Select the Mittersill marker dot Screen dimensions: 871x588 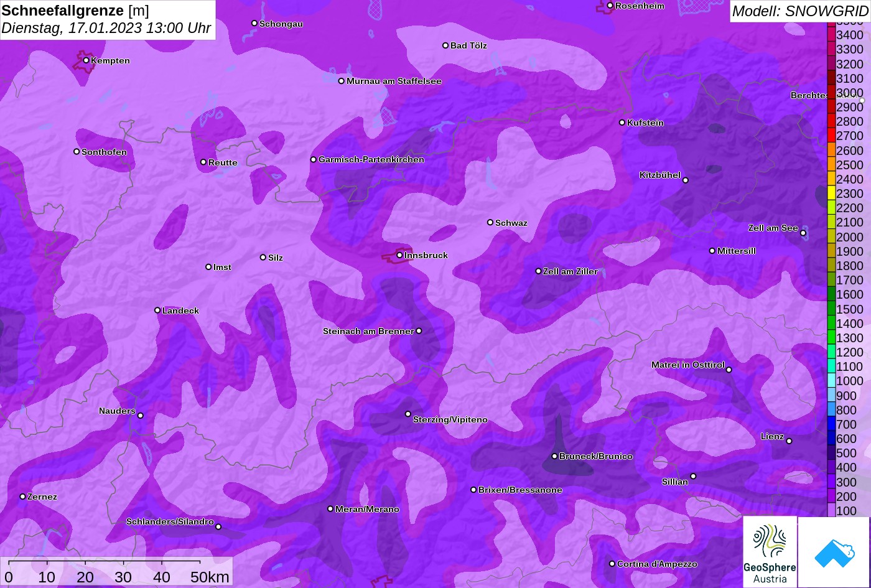[712, 251]
